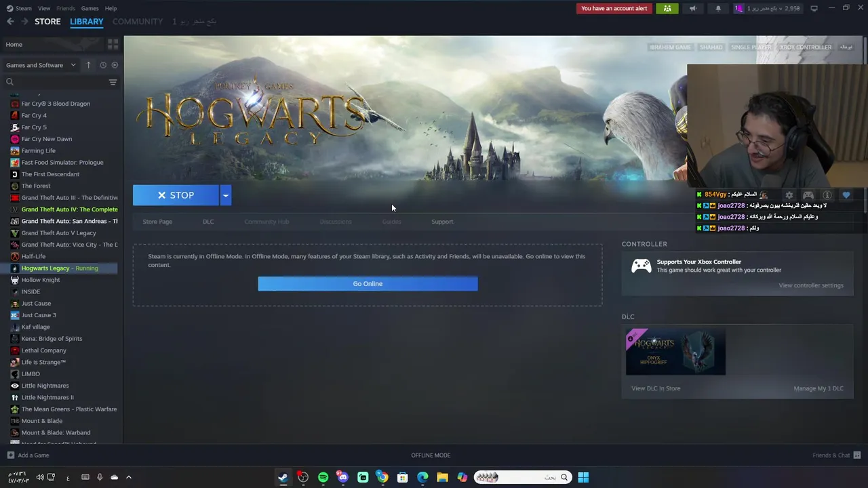The height and width of the screenshot is (488, 868).
Task: Open the account name dropdown menu
Action: (x=767, y=8)
